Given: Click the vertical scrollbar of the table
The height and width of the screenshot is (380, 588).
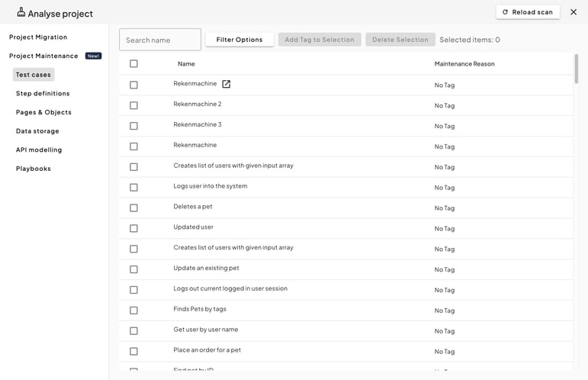Looking at the screenshot, I should (x=576, y=69).
